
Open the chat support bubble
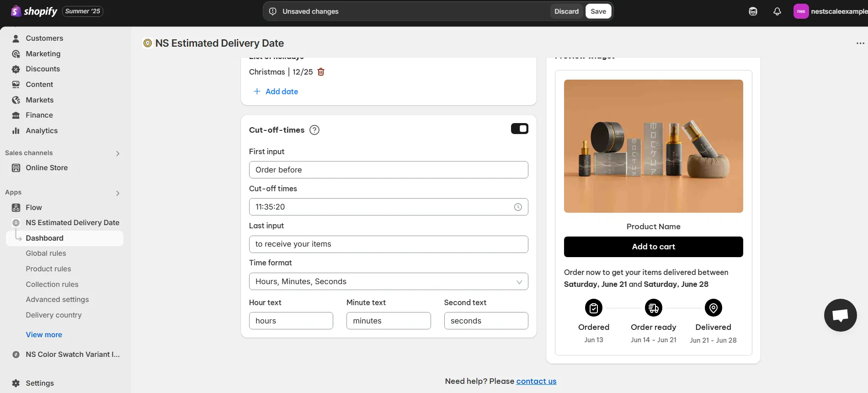click(x=840, y=315)
